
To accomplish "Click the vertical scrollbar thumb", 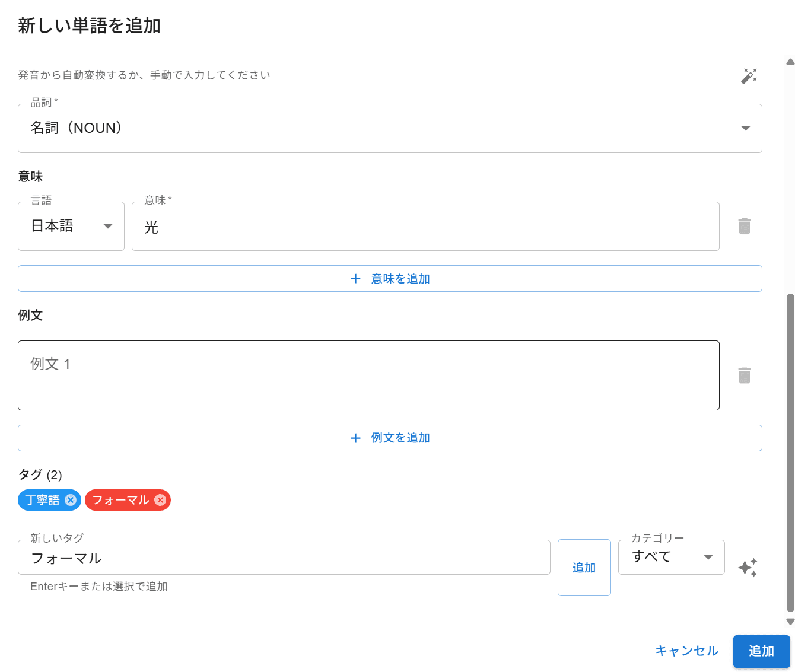I will click(x=790, y=451).
